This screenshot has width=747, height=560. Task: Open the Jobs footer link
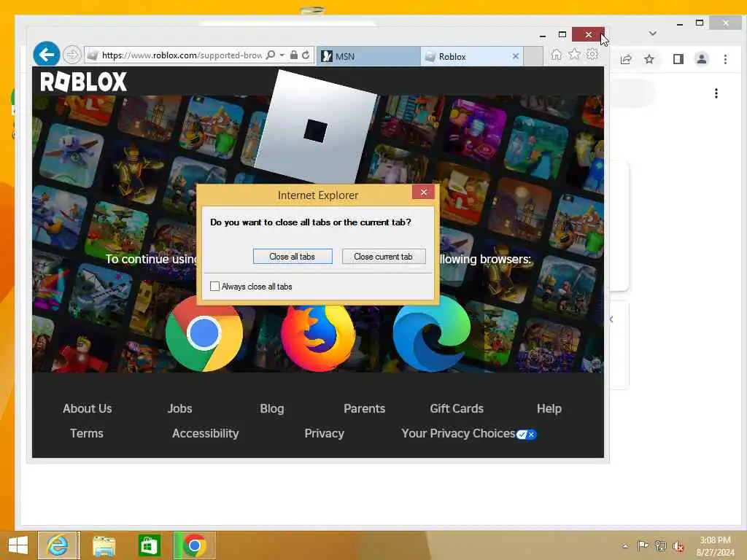point(179,408)
